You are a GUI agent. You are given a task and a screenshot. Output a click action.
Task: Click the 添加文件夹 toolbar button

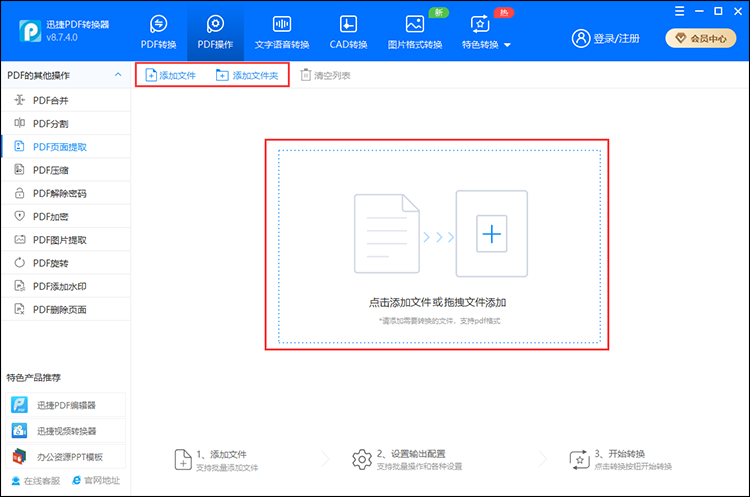[247, 75]
